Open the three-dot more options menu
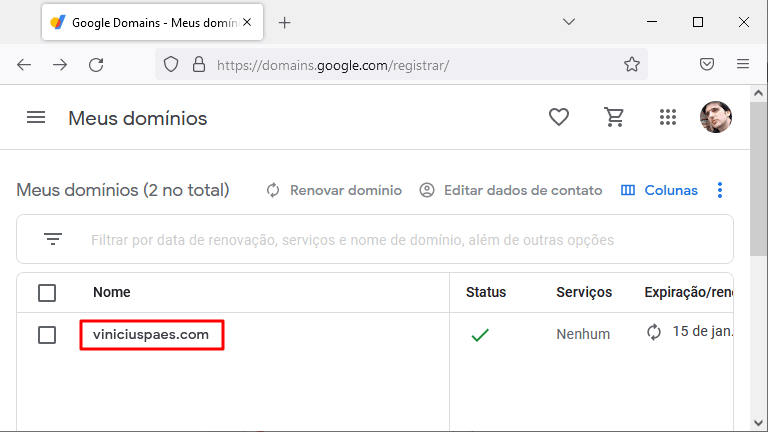Image resolution: width=768 pixels, height=432 pixels. click(720, 190)
